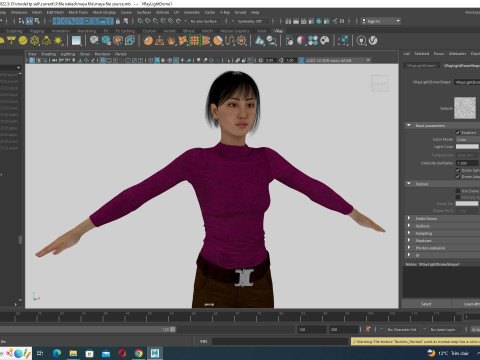Expand the Photon emission section
Screen dimensions: 480x360
(x=409, y=248)
